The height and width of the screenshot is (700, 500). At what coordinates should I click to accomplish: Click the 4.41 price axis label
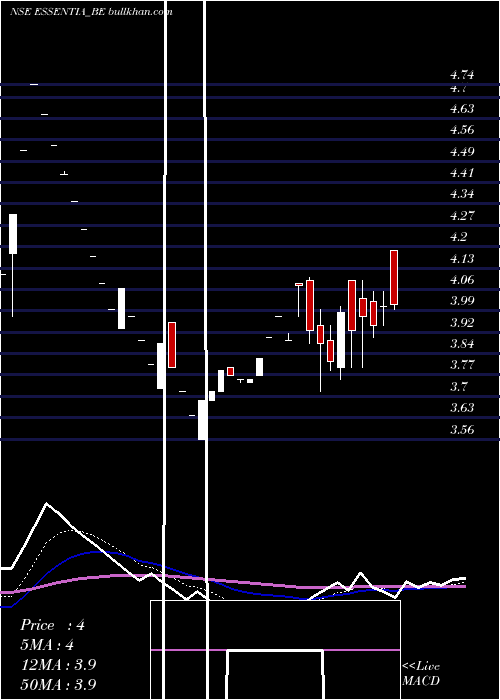point(462,173)
